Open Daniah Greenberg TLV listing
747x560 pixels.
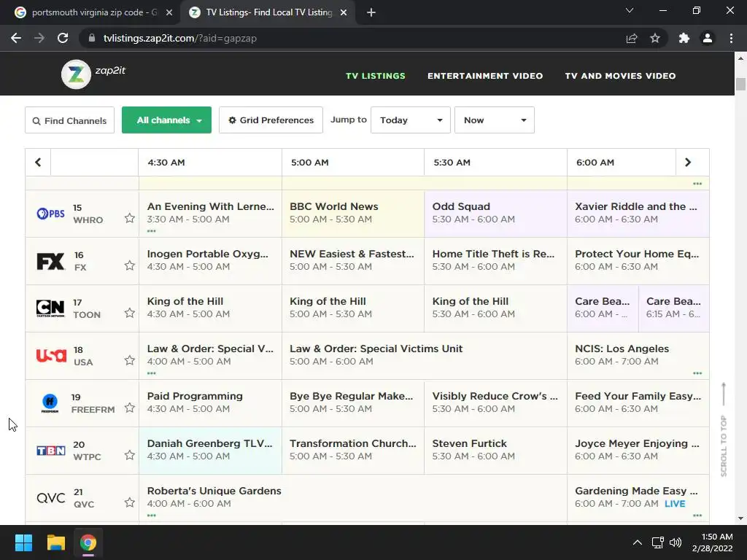(x=210, y=450)
